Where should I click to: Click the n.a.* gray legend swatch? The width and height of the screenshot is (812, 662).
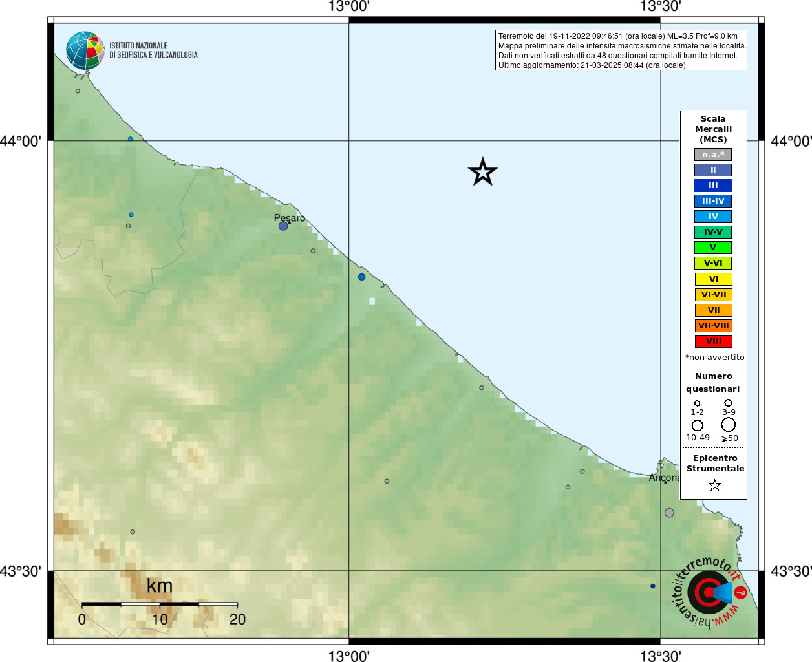pyautogui.click(x=713, y=155)
